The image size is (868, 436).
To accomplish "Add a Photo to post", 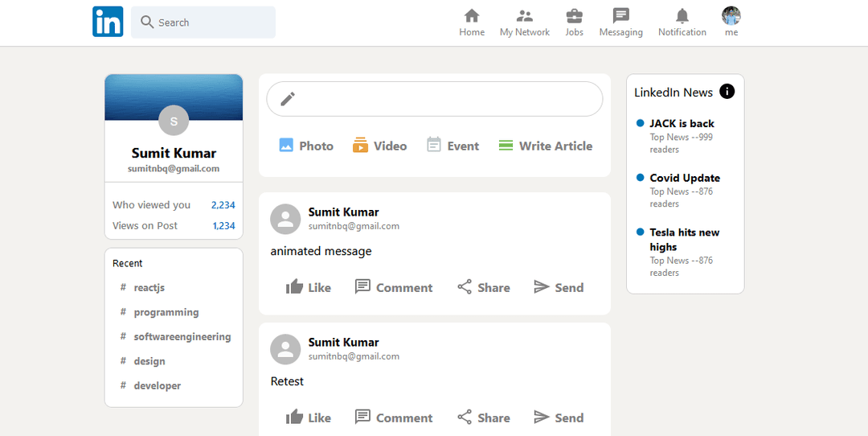I will [x=306, y=146].
